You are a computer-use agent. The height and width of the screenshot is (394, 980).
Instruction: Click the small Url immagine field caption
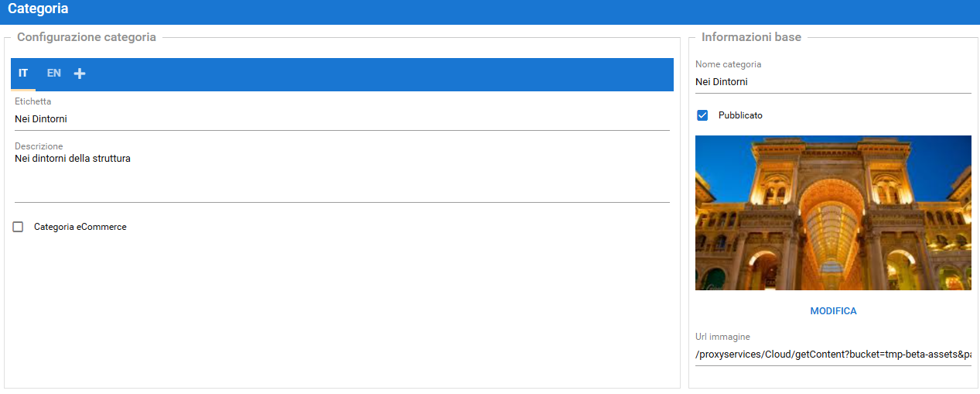click(x=722, y=337)
